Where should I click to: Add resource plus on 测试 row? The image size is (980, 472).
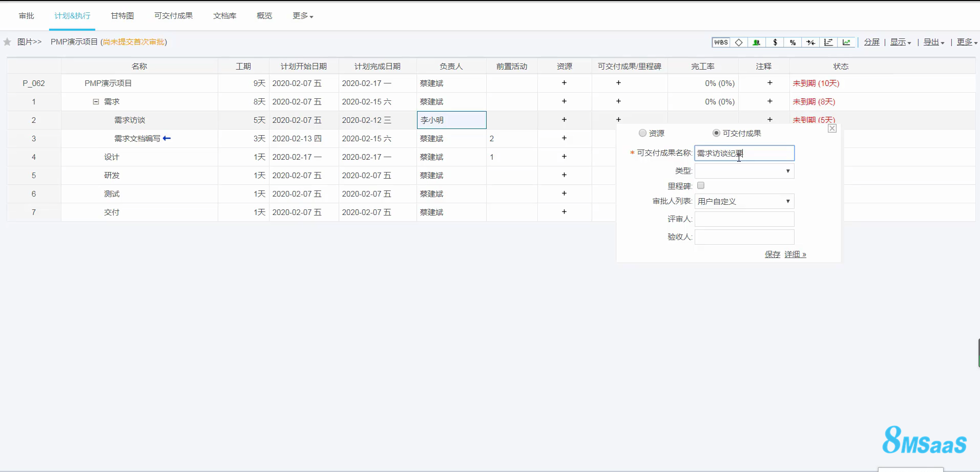pyautogui.click(x=564, y=194)
